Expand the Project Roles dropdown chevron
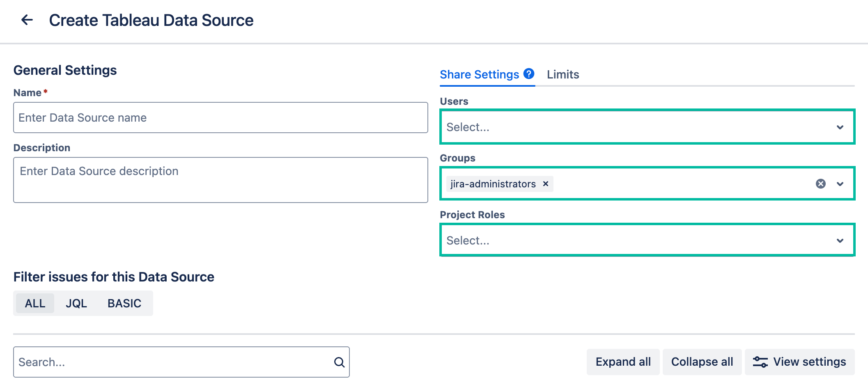The width and height of the screenshot is (868, 392). click(840, 240)
